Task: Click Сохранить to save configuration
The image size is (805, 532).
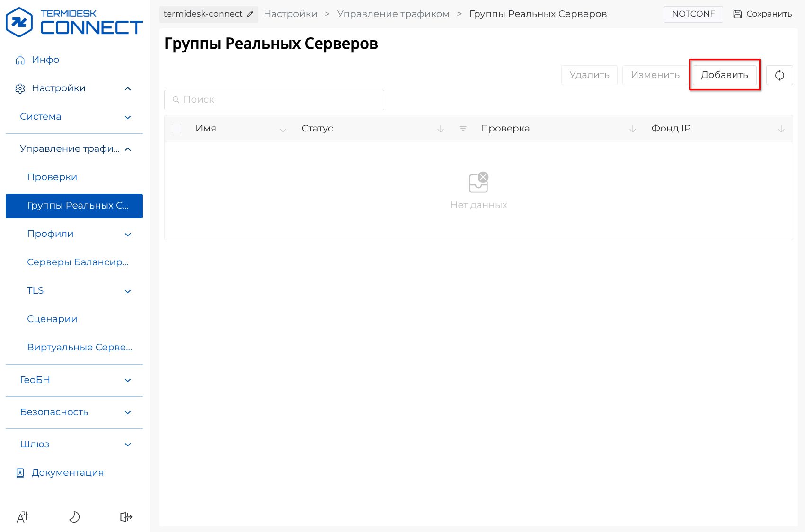Action: click(762, 14)
